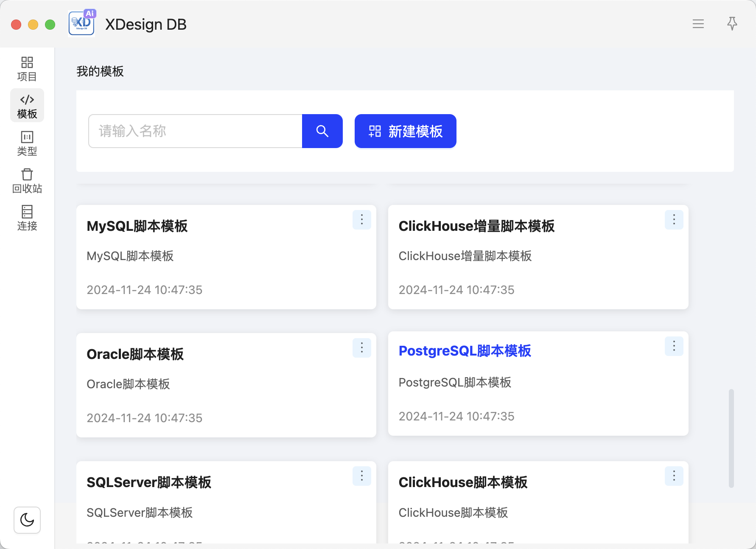Open the 项目 projects section
This screenshot has height=549, width=756.
click(x=27, y=69)
